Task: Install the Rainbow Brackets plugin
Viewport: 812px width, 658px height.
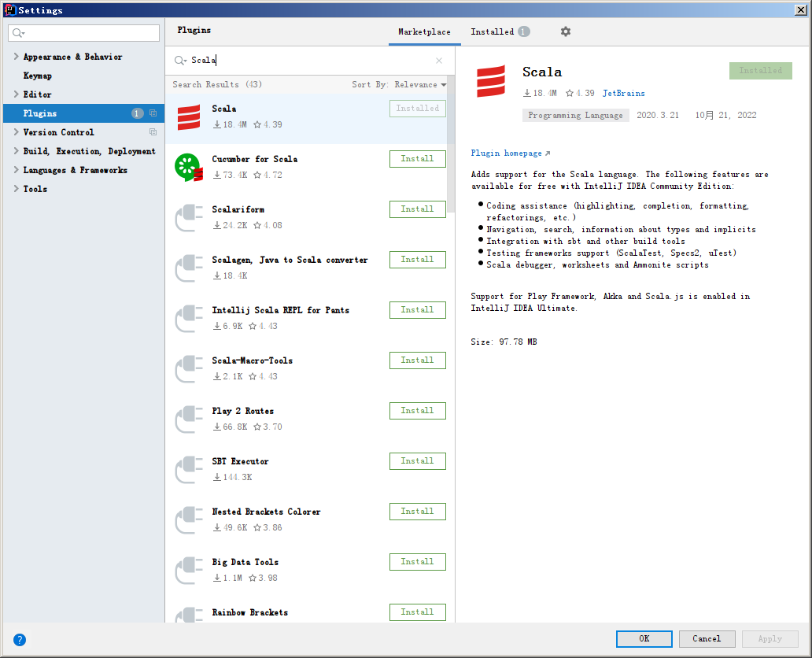Action: 417,612
